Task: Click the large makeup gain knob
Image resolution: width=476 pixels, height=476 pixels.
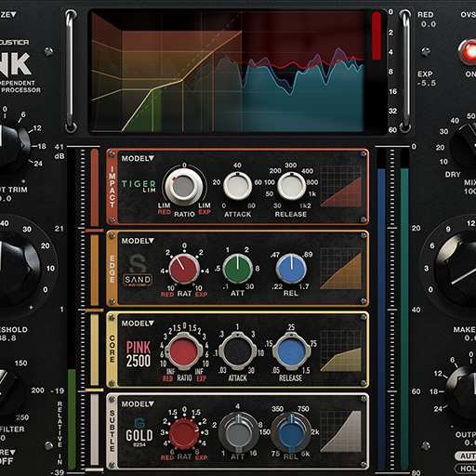Action: pos(456,269)
